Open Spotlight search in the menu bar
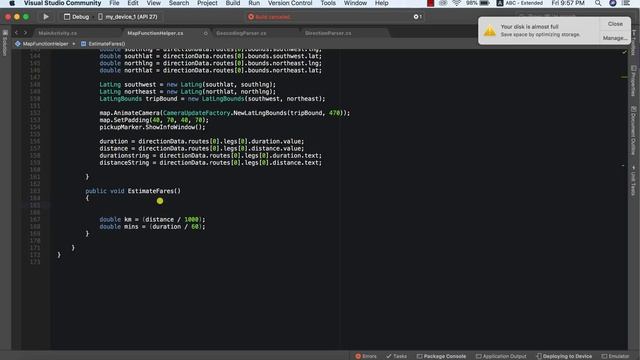The image size is (640, 360). click(x=598, y=3)
